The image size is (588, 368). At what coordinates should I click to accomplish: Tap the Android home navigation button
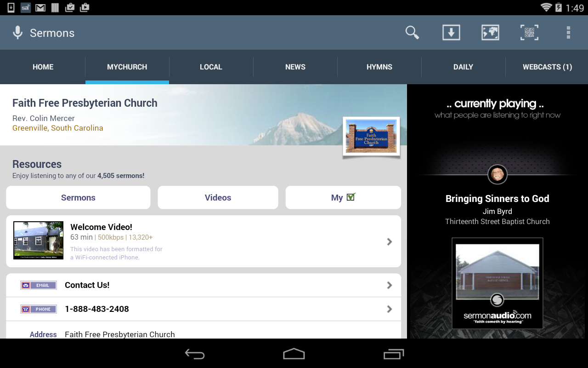pos(294,354)
